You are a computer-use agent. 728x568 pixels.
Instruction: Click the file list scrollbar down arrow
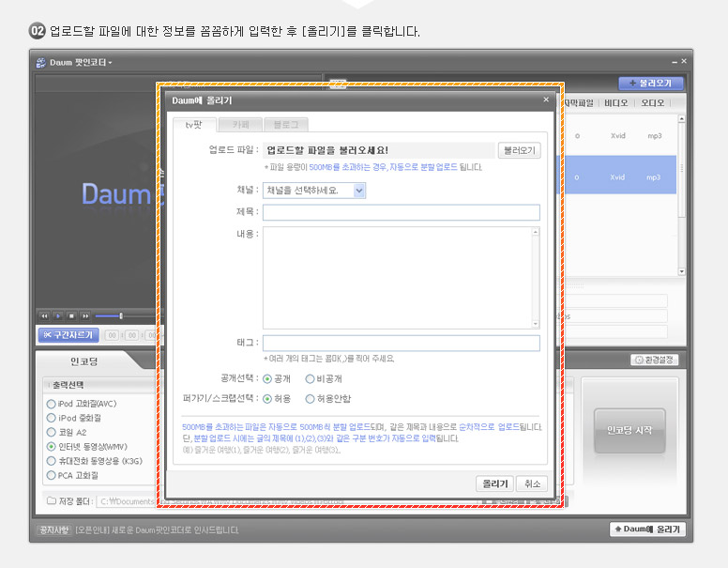[x=682, y=271]
